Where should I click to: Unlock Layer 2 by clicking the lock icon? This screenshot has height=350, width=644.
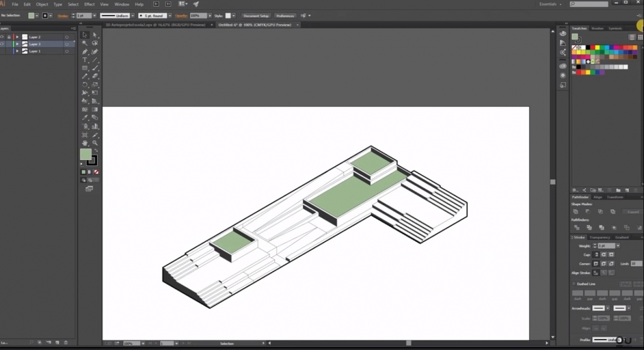pyautogui.click(x=10, y=37)
